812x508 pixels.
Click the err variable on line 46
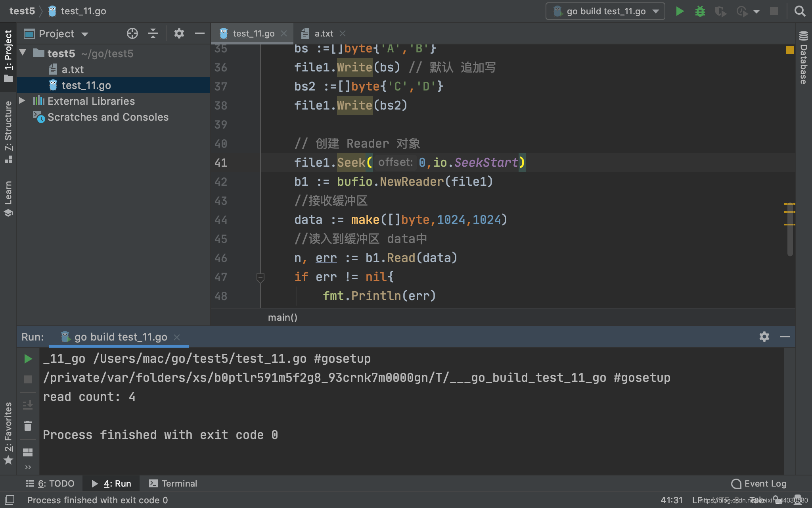[x=326, y=258]
